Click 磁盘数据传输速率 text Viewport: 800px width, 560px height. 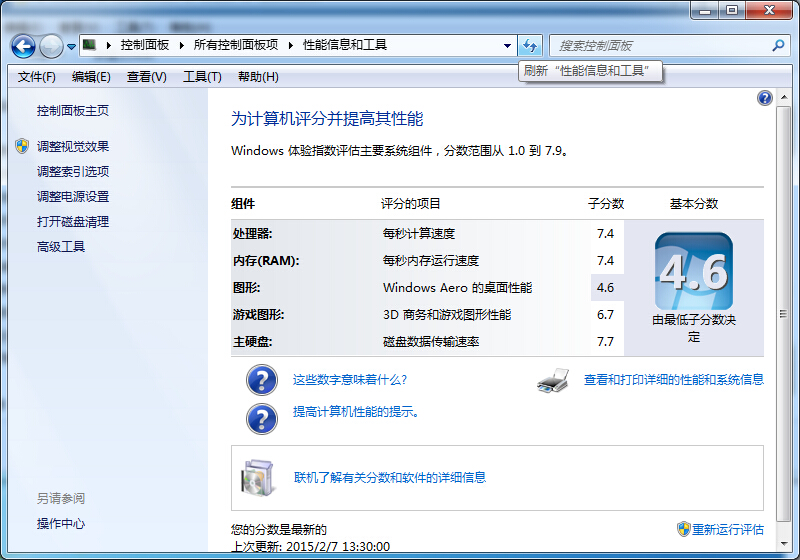(431, 342)
